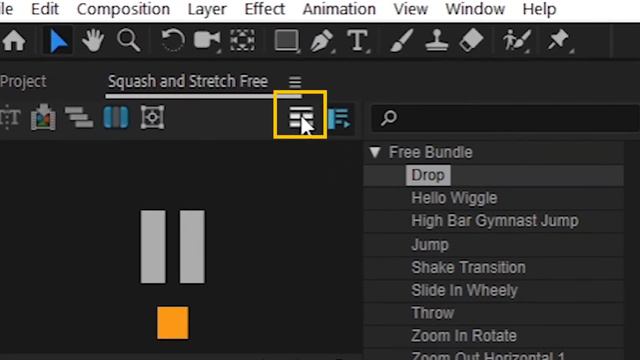The image size is (640, 360).
Task: Collapse the Free Bundle group
Action: click(x=375, y=152)
